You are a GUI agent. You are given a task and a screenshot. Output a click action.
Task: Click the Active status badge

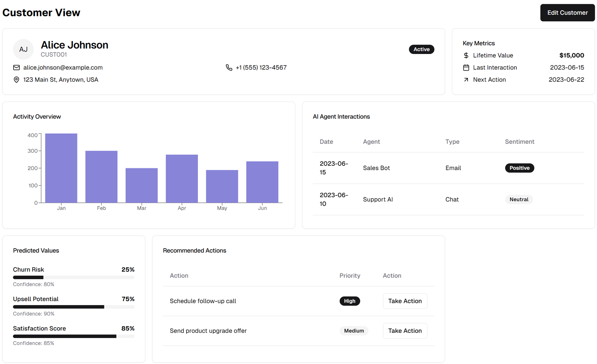[421, 49]
